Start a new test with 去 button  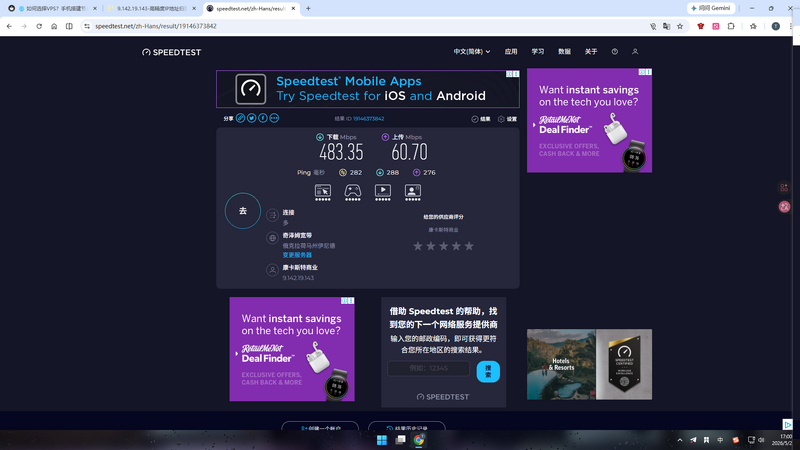pos(243,211)
